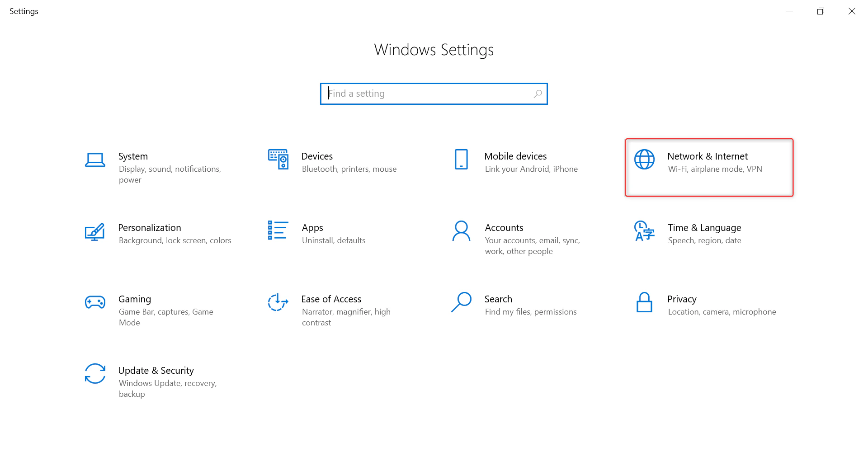
Task: Click 'Find my files, permissions' description
Action: tap(531, 312)
